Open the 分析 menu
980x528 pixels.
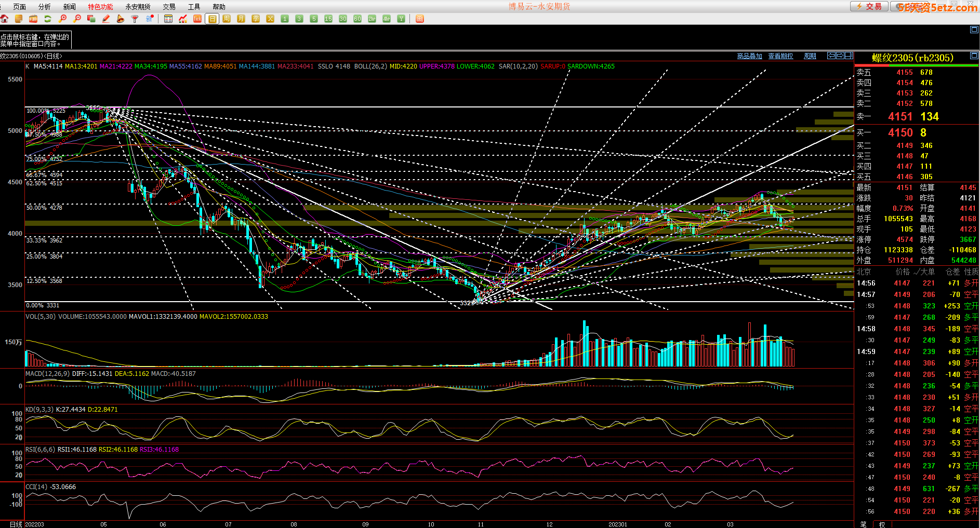45,7
